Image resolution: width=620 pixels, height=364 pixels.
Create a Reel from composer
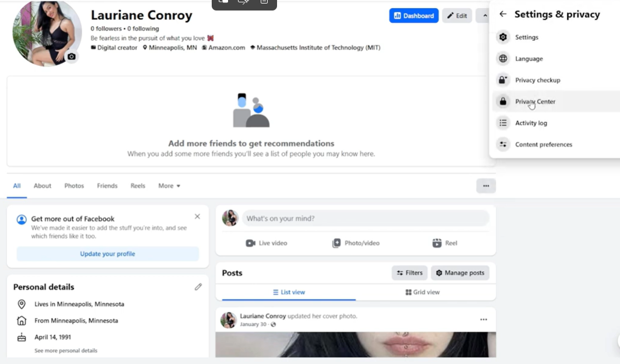[444, 243]
